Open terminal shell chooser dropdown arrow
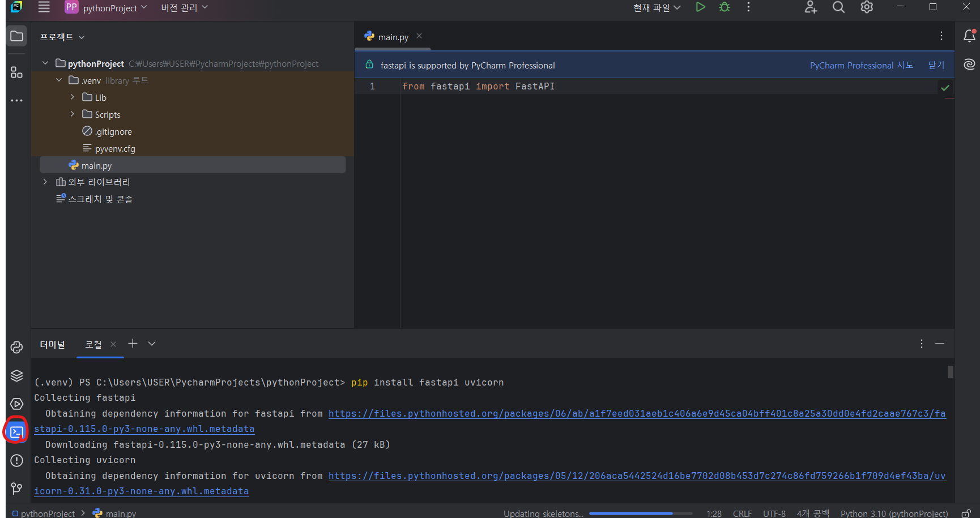Viewport: 980px width, 518px height. tap(152, 344)
